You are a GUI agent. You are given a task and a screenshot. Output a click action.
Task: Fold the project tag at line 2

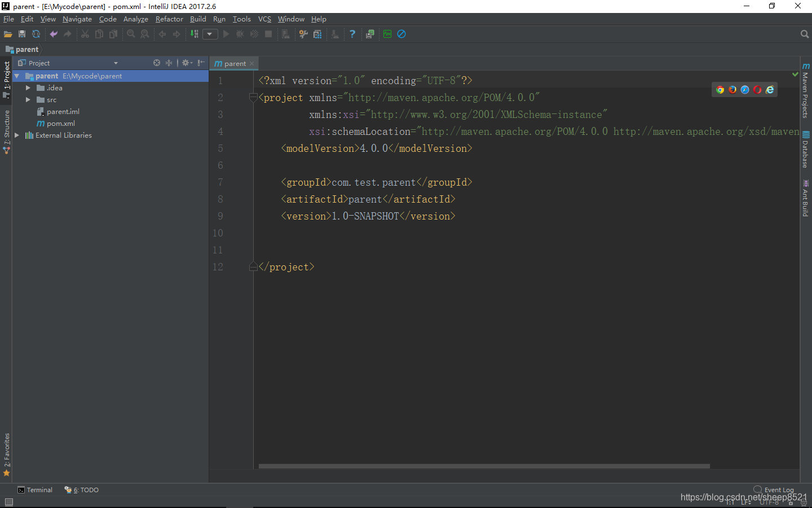coord(253,98)
